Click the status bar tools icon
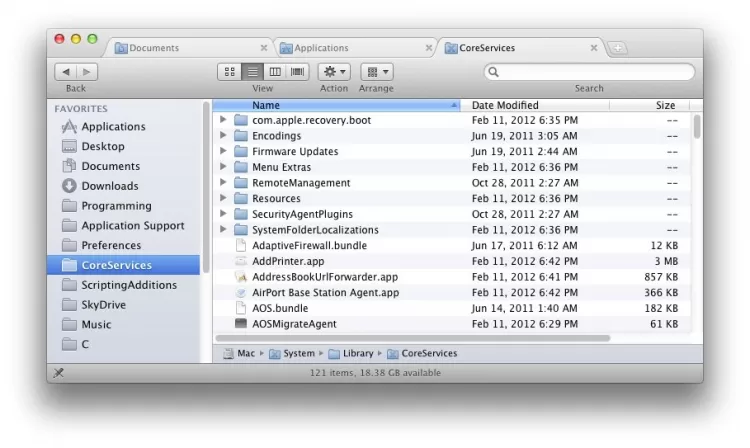The image size is (750, 448). tap(58, 372)
